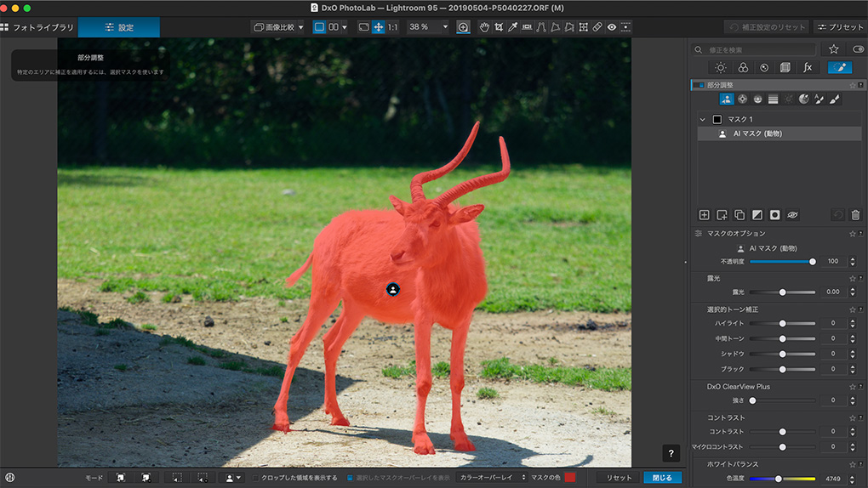Open the Detail corrections palette icon

(x=764, y=67)
